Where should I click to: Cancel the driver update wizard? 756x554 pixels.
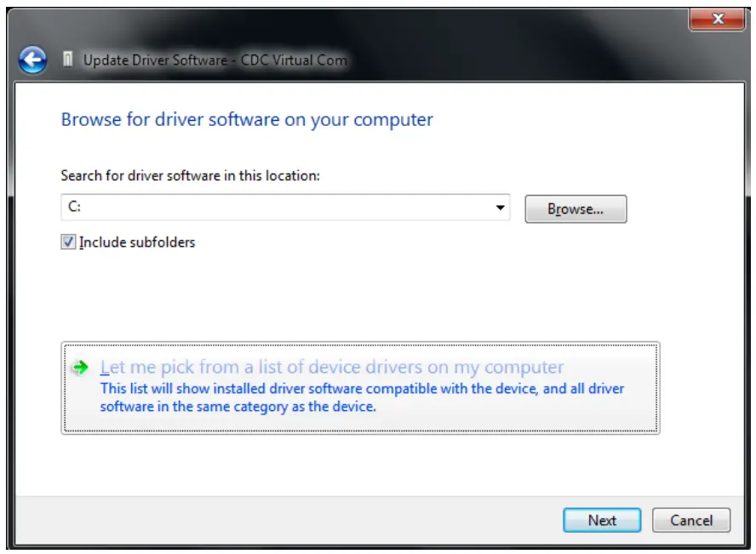click(x=691, y=521)
